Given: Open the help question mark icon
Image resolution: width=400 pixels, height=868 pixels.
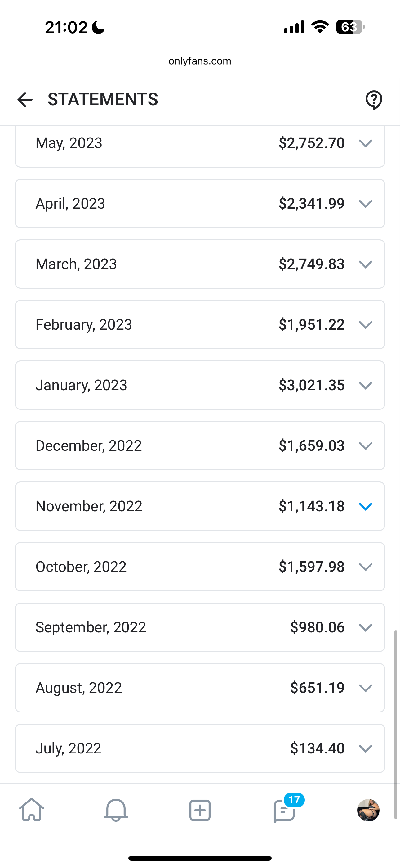Looking at the screenshot, I should [374, 100].
